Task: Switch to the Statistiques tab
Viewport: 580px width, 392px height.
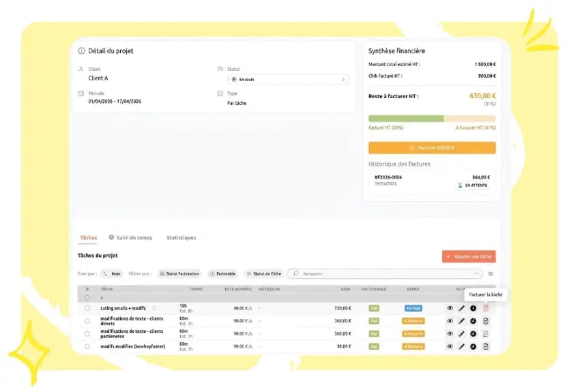Action: tap(181, 238)
